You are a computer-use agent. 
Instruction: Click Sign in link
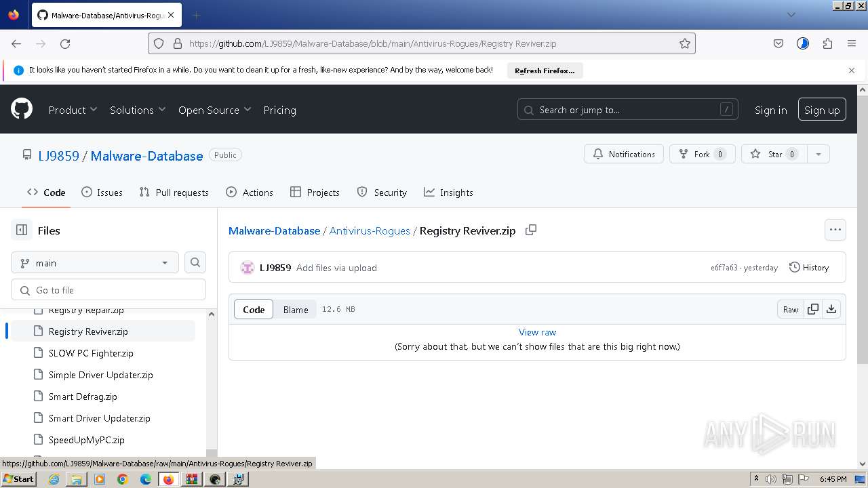pos(770,110)
